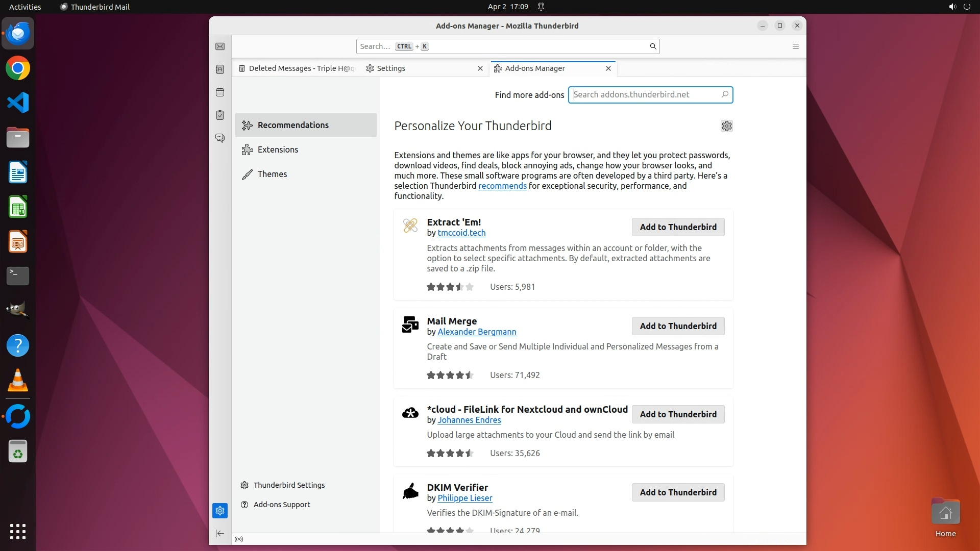Open the Mail space icon
Viewport: 980px width, 551px height.
(x=220, y=46)
